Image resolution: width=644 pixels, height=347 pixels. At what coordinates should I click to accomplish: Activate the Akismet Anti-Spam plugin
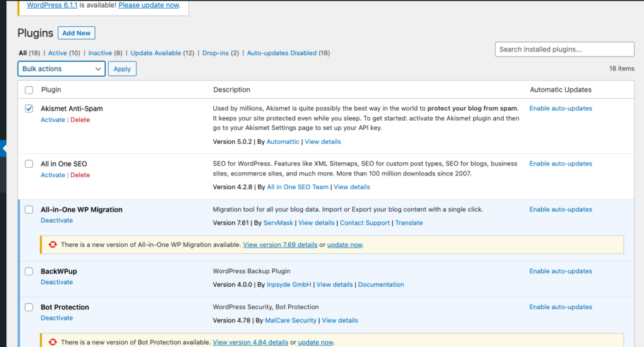53,120
